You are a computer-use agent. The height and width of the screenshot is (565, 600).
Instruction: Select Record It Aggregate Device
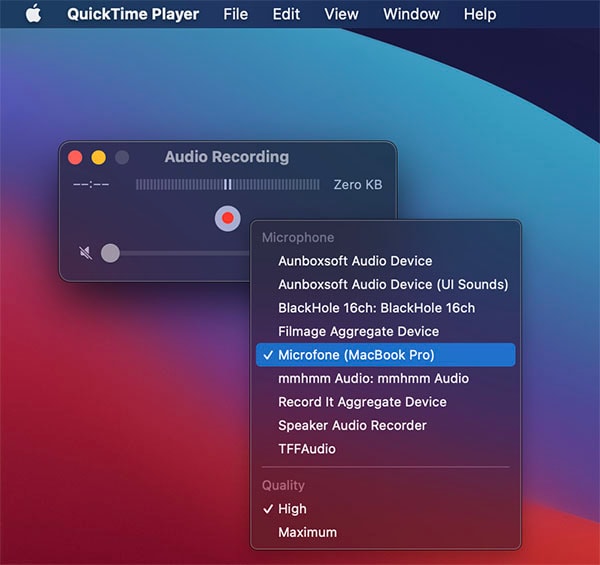(385, 402)
